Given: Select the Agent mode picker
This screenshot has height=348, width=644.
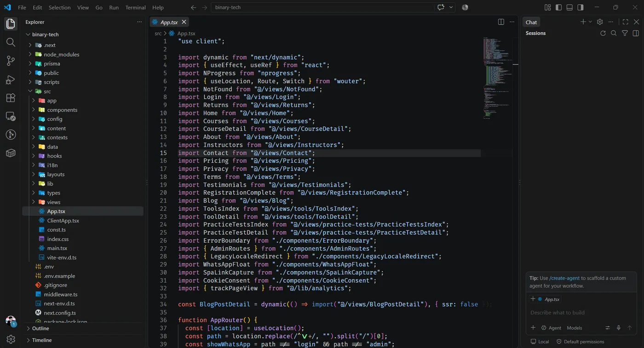Looking at the screenshot, I should 552,328.
